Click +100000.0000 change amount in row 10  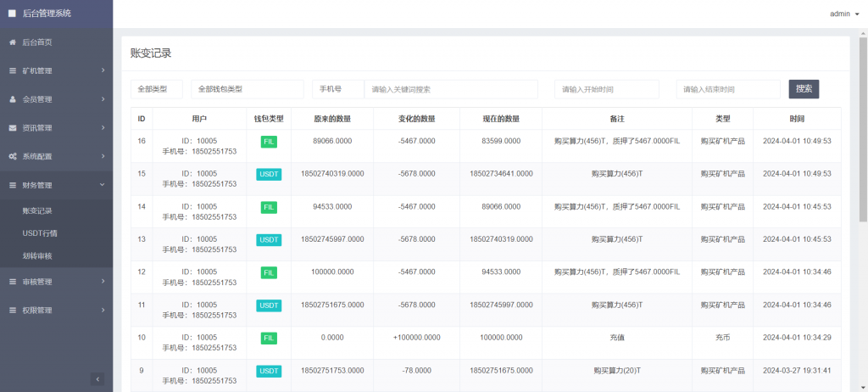coord(417,337)
